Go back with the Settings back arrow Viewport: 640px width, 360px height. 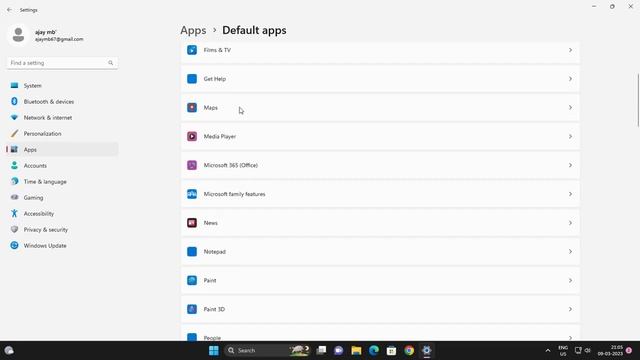(x=9, y=10)
